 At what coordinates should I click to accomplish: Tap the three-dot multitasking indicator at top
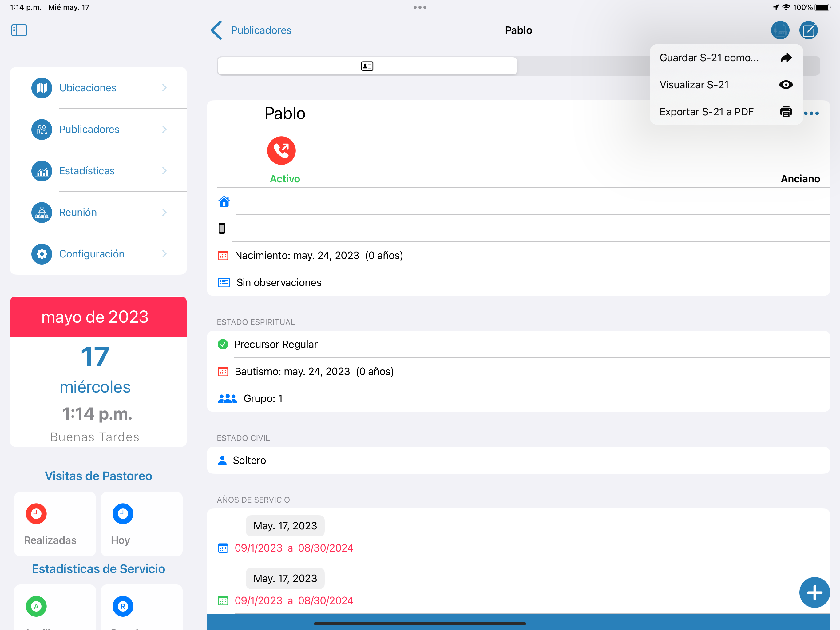[x=420, y=7]
